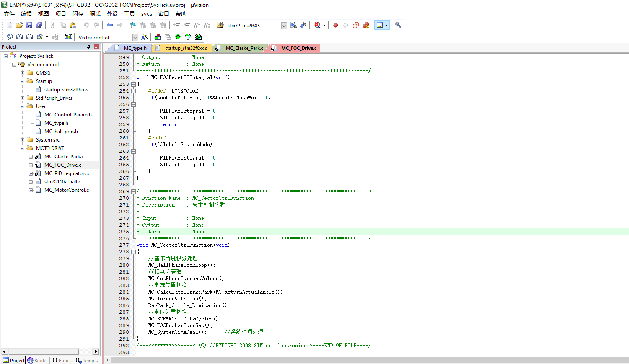Select MC_Control_Param.h in project tree
The width and height of the screenshot is (629, 364).
(68, 115)
